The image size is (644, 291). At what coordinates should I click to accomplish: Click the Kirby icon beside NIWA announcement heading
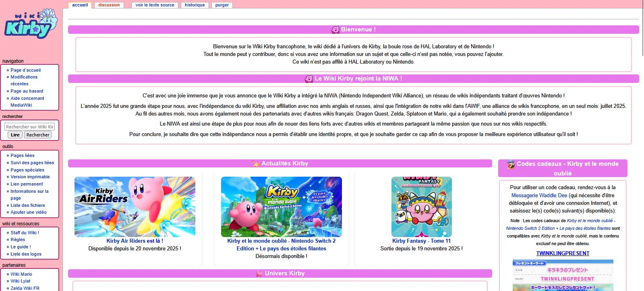[309, 78]
